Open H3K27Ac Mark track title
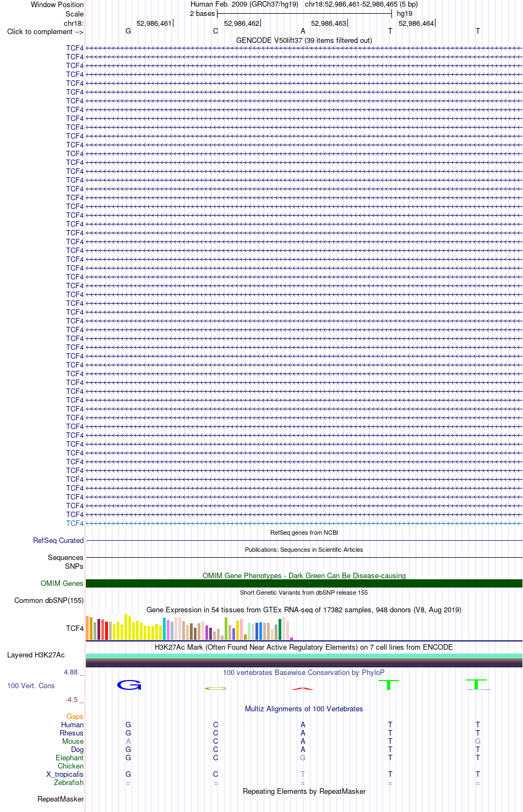 (304, 647)
